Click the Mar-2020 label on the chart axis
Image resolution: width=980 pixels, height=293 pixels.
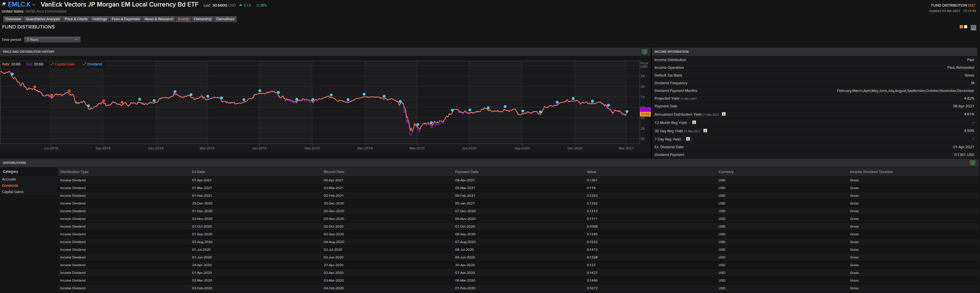[417, 148]
